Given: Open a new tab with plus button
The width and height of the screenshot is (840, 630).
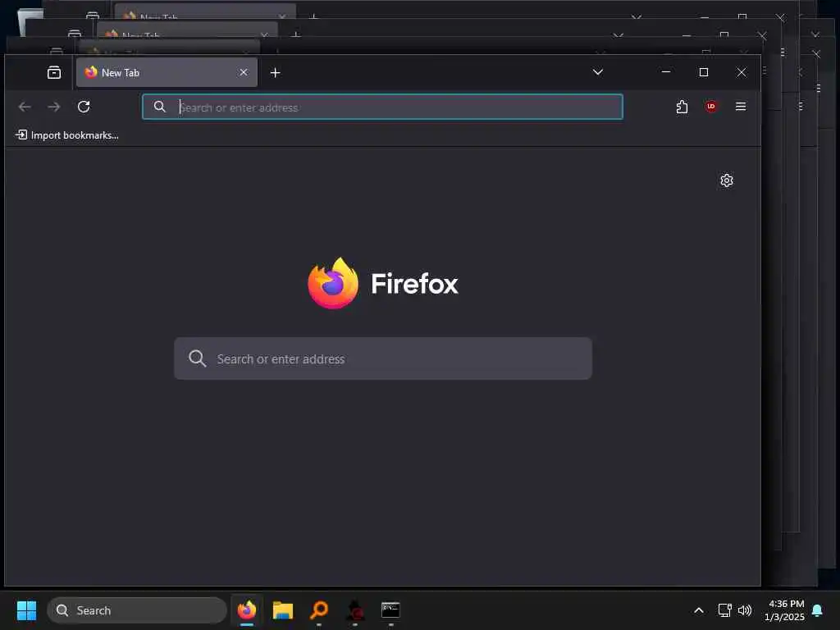Looking at the screenshot, I should click(276, 72).
